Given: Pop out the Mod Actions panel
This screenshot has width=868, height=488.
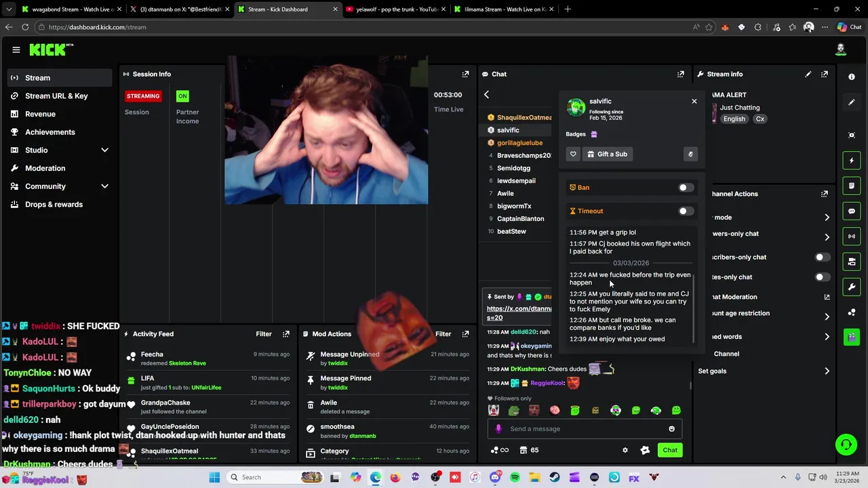Looking at the screenshot, I should [x=465, y=333].
